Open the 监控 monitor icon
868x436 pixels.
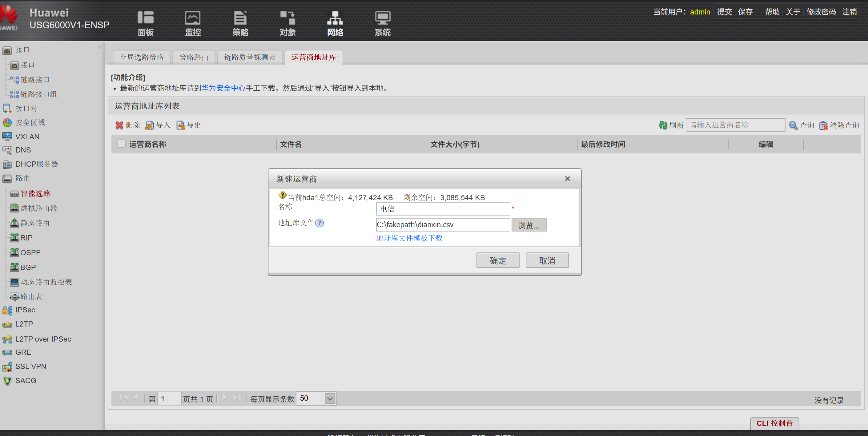point(193,18)
